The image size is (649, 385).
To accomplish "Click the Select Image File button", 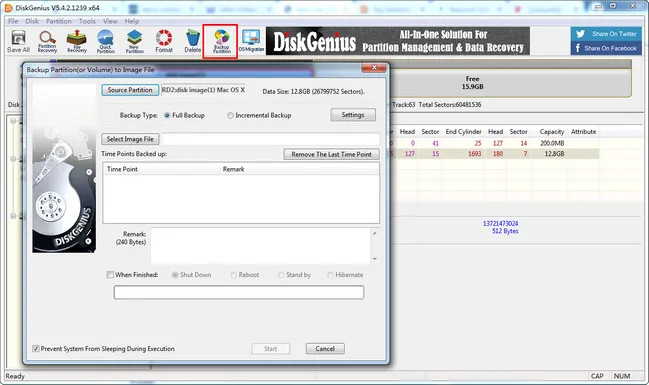I will 130,139.
